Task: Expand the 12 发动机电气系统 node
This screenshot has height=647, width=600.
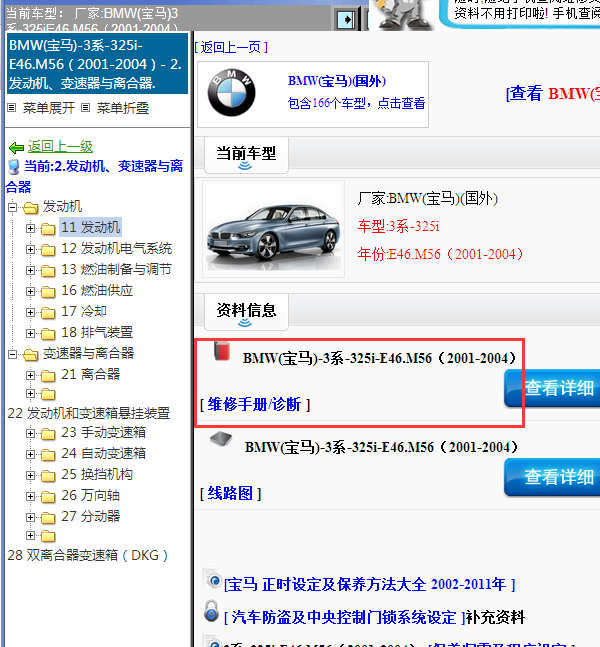Action: [30, 249]
